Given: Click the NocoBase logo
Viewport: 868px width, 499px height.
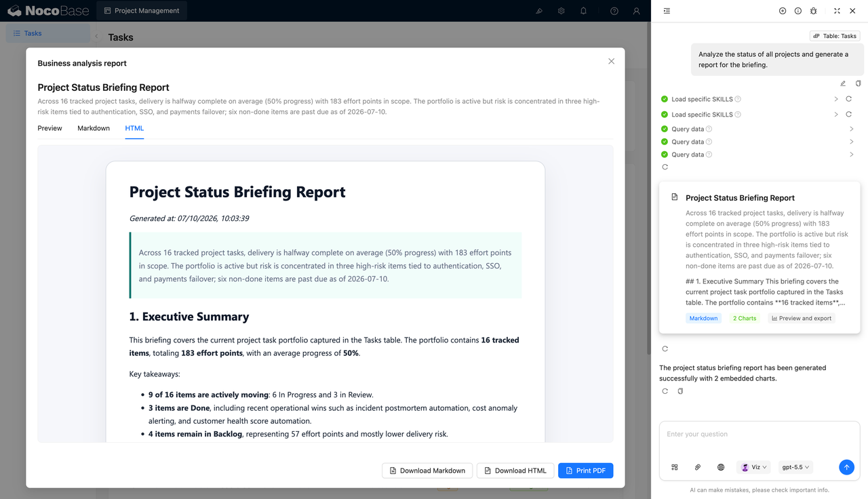Looking at the screenshot, I should click(x=47, y=11).
